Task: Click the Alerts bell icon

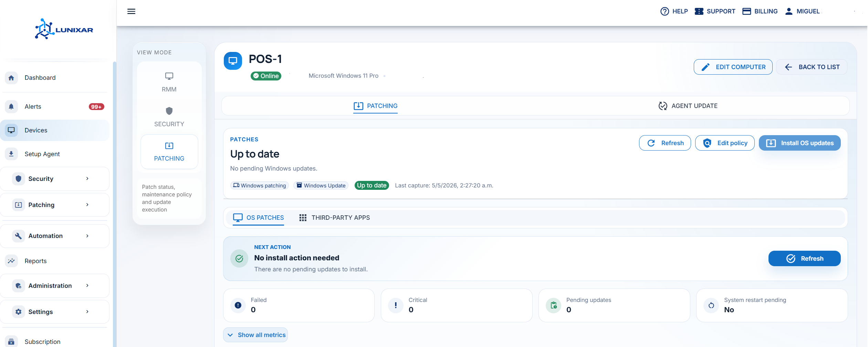Action: click(x=11, y=107)
